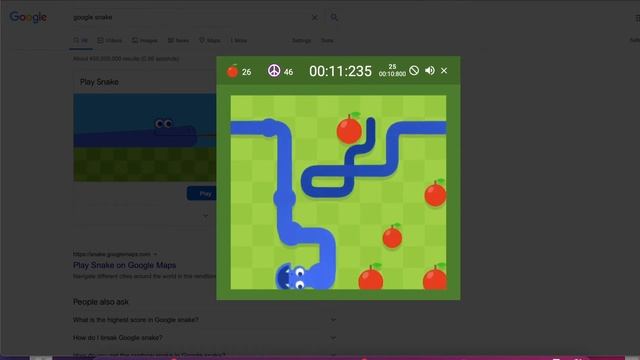Click the magnifier search icon
This screenshot has width=640, height=360.
[334, 17]
